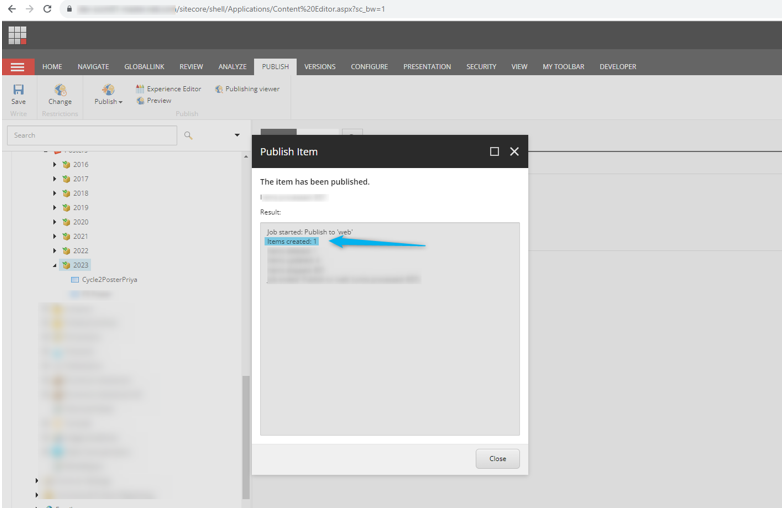Click the search magnifier icon
Image resolution: width=783 pixels, height=508 pixels.
188,135
